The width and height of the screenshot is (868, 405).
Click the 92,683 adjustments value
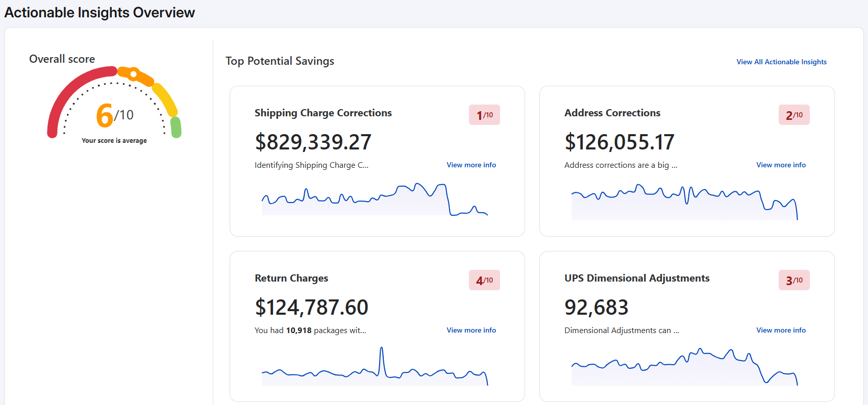[x=596, y=307]
